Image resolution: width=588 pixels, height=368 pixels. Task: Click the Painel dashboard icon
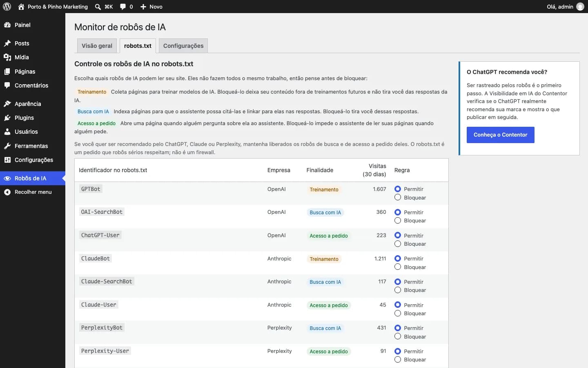click(x=7, y=25)
